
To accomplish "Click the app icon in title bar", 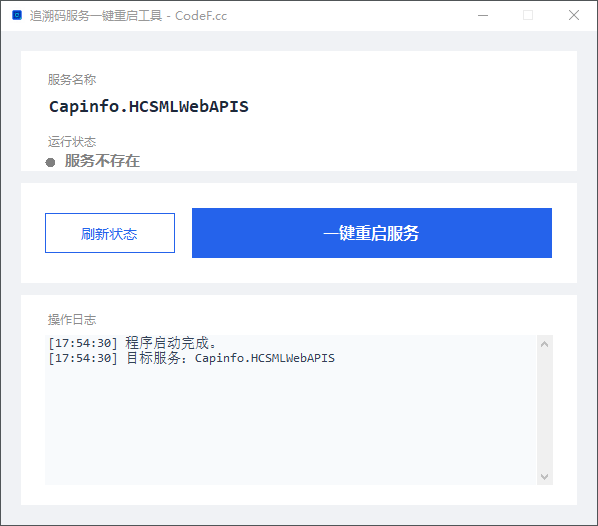I will (17, 15).
